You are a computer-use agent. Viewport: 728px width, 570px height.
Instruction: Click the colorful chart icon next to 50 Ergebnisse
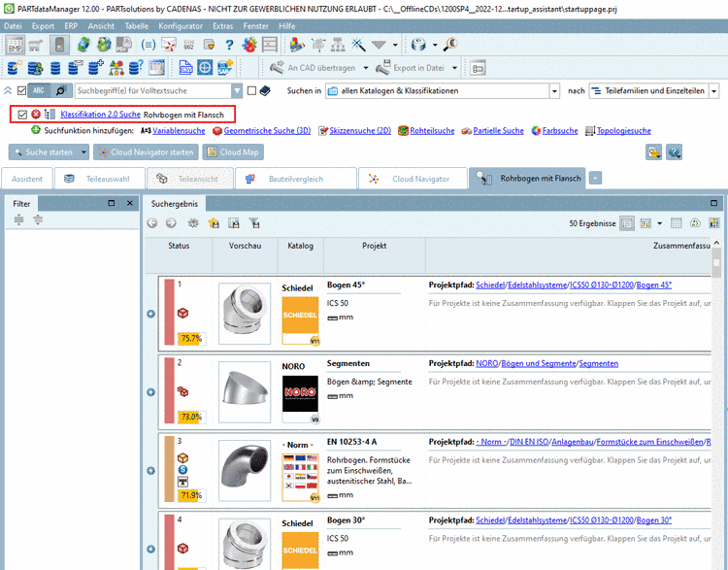(714, 223)
